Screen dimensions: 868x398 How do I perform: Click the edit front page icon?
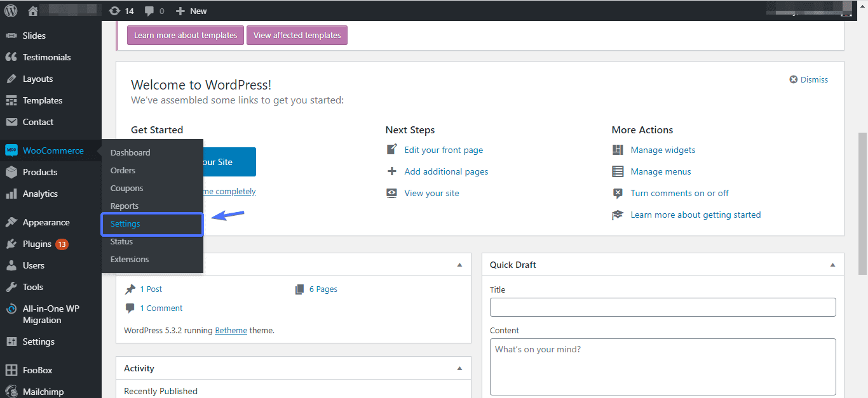[x=392, y=150]
